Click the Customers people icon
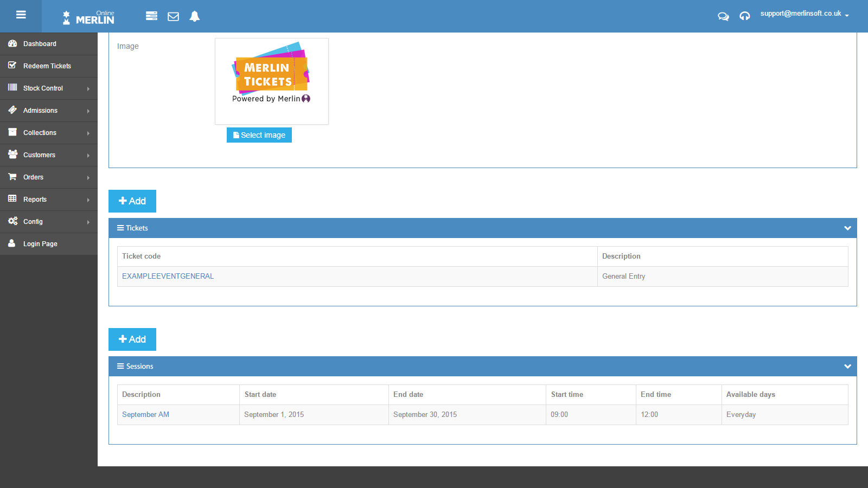 12,154
